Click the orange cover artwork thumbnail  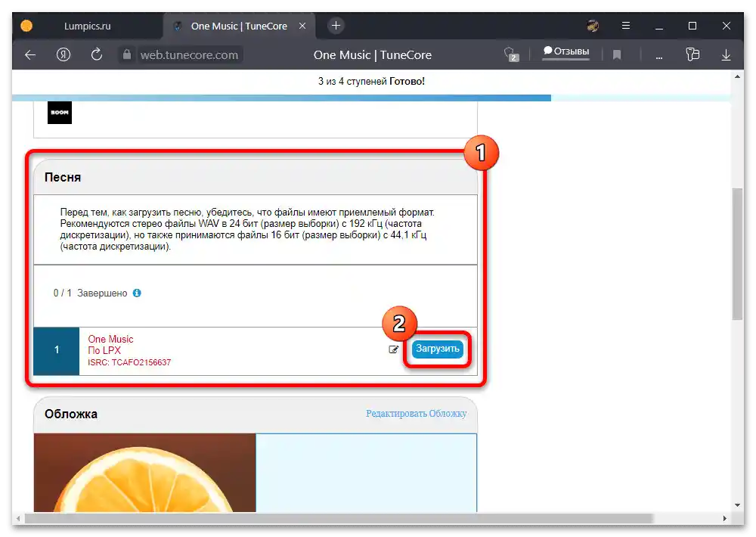click(144, 473)
